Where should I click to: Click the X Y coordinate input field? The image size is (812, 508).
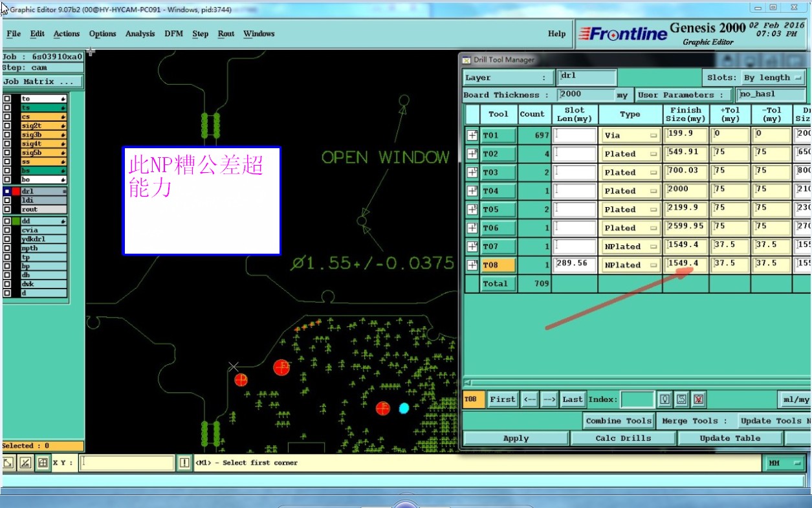pyautogui.click(x=127, y=463)
